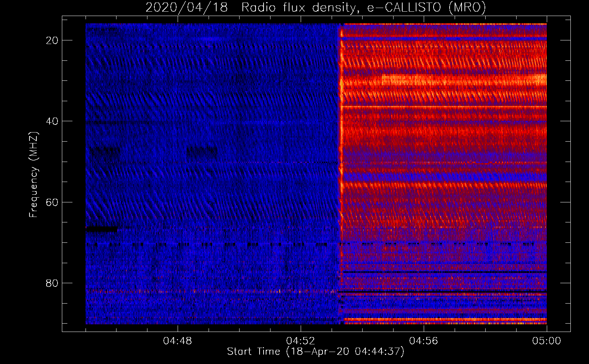Click the 04:52 time tick label
Viewport: 589px width, 364px height.
point(301,341)
